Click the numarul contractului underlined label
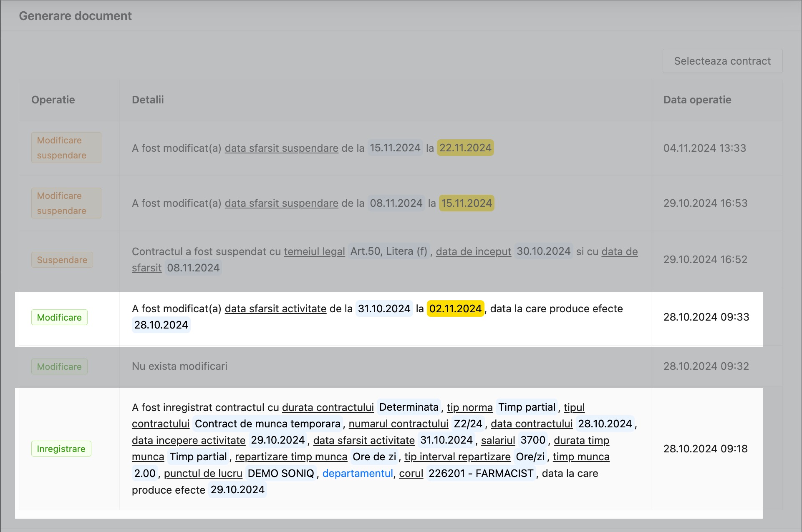The width and height of the screenshot is (802, 532). [x=398, y=424]
